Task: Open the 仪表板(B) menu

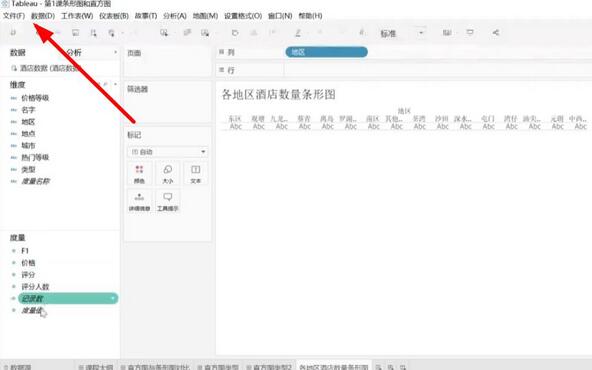Action: coord(114,16)
